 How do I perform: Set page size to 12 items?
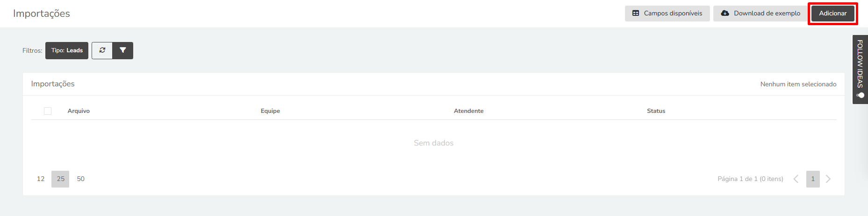[41, 179]
